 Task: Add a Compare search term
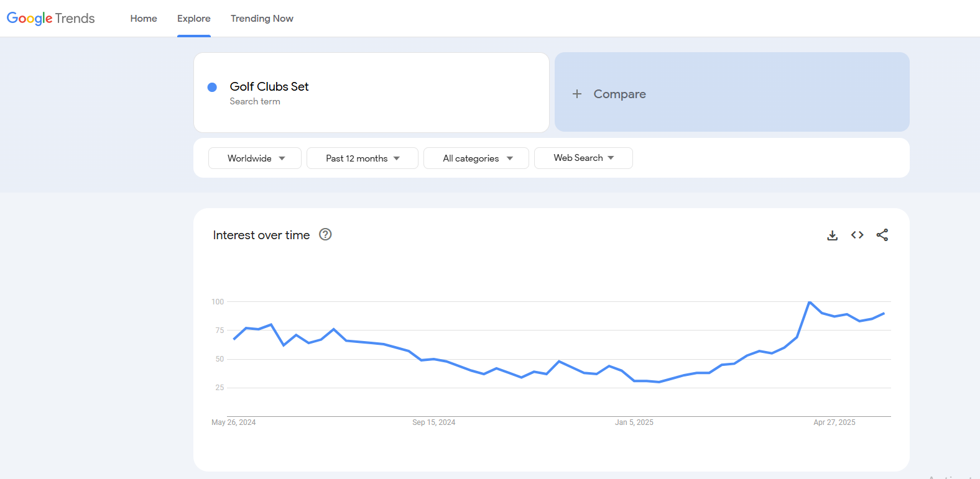click(732, 92)
